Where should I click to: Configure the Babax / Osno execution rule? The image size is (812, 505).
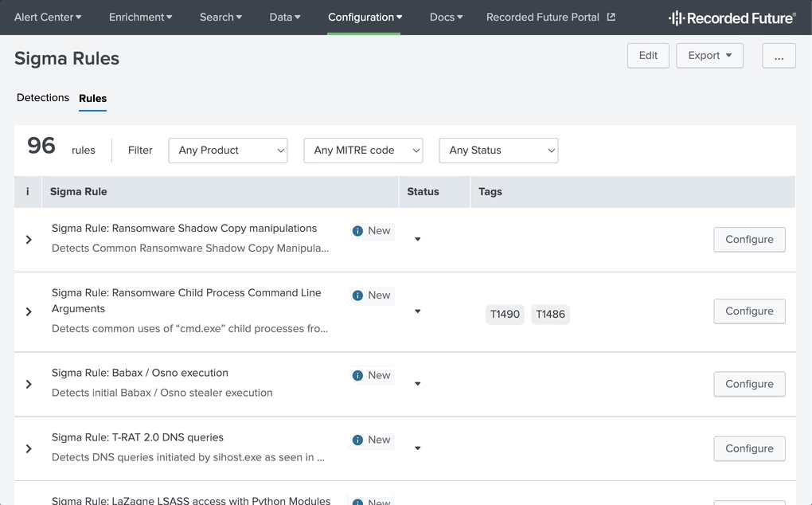pos(749,384)
